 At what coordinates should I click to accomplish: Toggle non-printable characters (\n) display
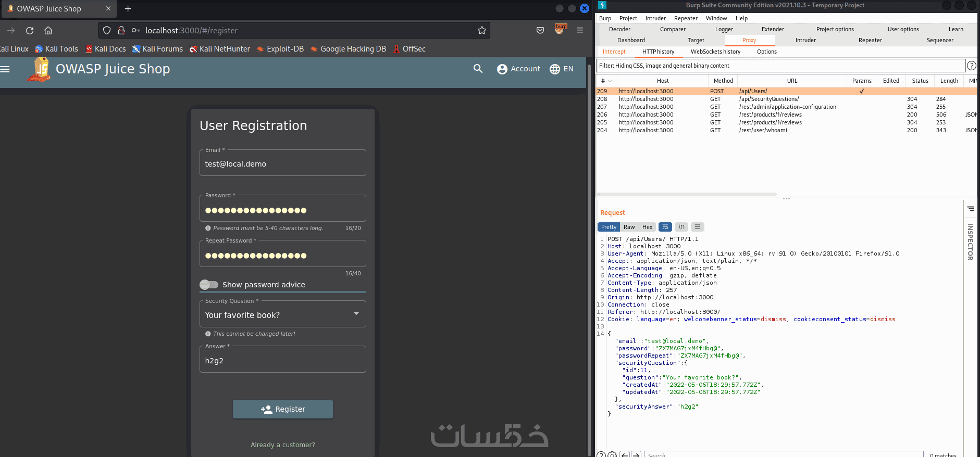pyautogui.click(x=681, y=227)
